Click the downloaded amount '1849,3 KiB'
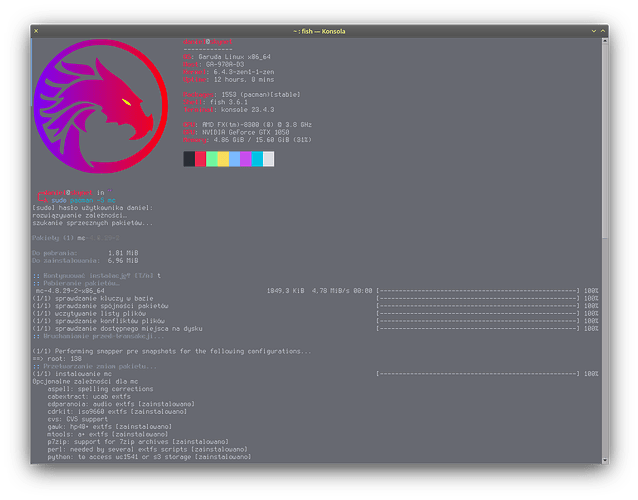This screenshot has height=500, width=638. [286, 291]
